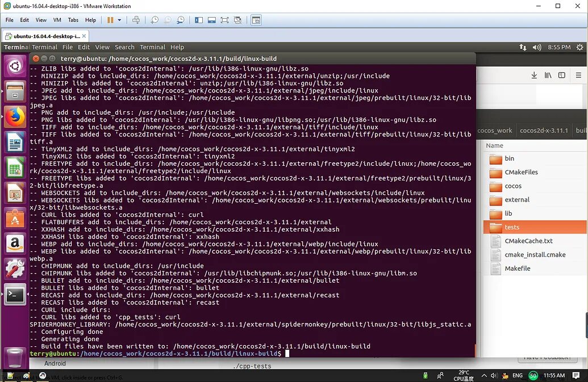588x382 pixels.
Task: Launch Firefox from the Ubuntu launcher
Action: [x=15, y=117]
